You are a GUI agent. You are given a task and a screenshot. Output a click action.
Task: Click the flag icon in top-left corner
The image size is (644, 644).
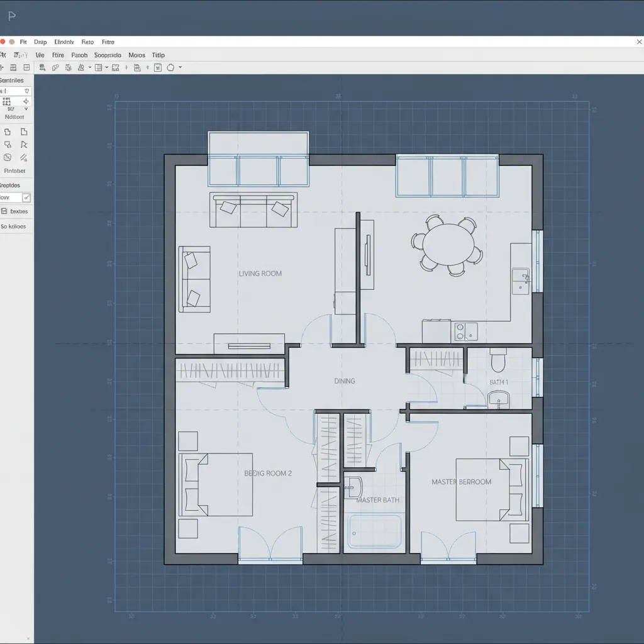tap(12, 16)
